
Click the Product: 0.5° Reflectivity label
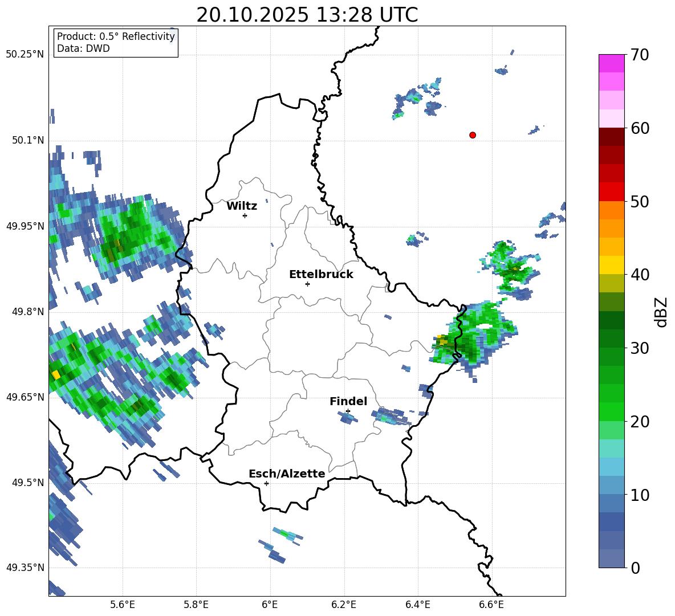coord(116,36)
